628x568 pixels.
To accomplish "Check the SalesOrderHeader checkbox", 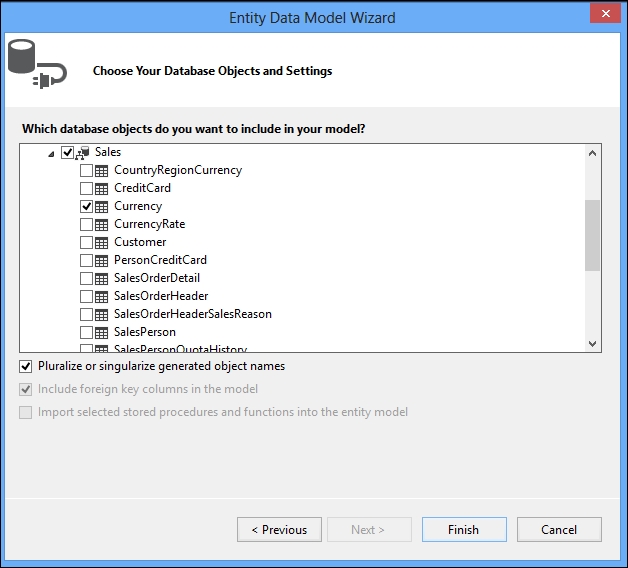I will coord(86,296).
